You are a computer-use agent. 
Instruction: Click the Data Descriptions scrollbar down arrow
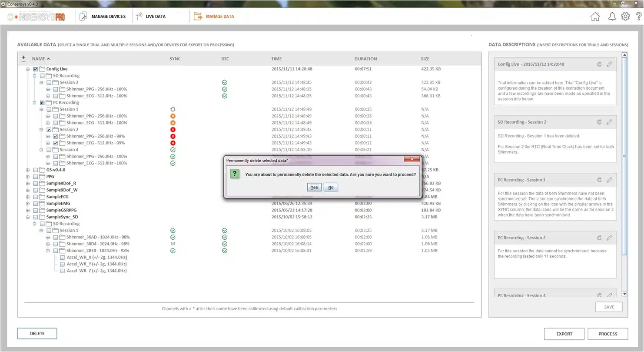(624, 294)
